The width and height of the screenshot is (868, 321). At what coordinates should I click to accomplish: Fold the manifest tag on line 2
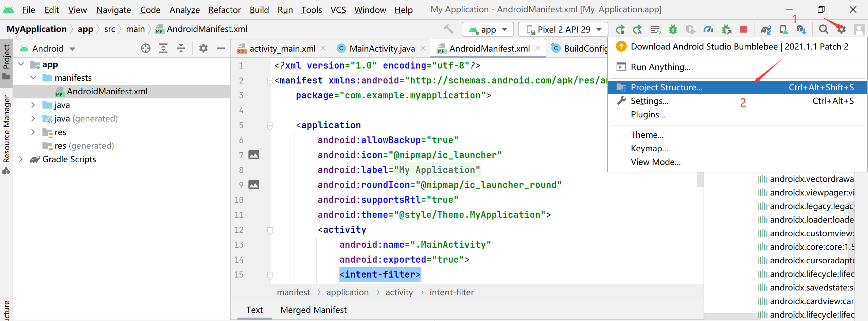[270, 81]
